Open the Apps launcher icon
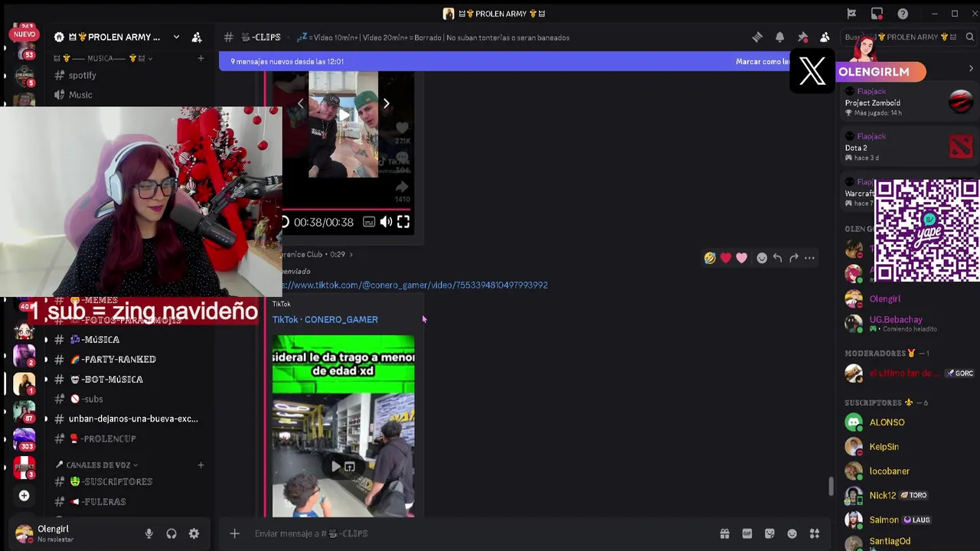The image size is (980, 551). [815, 533]
